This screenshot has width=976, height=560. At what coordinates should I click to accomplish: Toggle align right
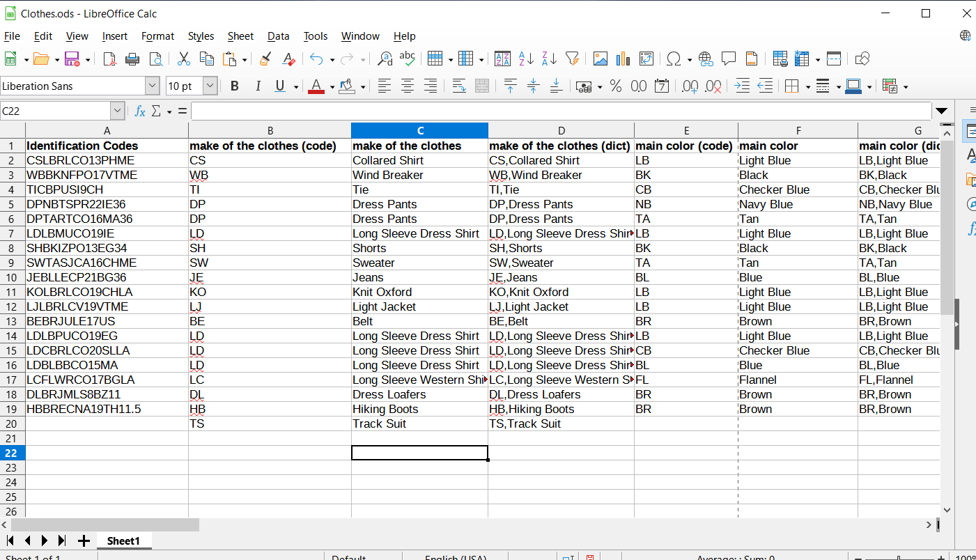[431, 86]
